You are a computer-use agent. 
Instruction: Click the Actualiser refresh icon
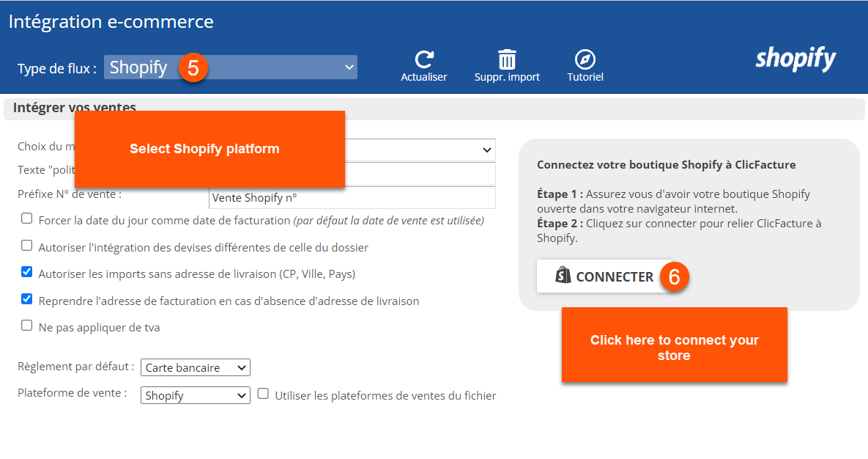point(424,59)
